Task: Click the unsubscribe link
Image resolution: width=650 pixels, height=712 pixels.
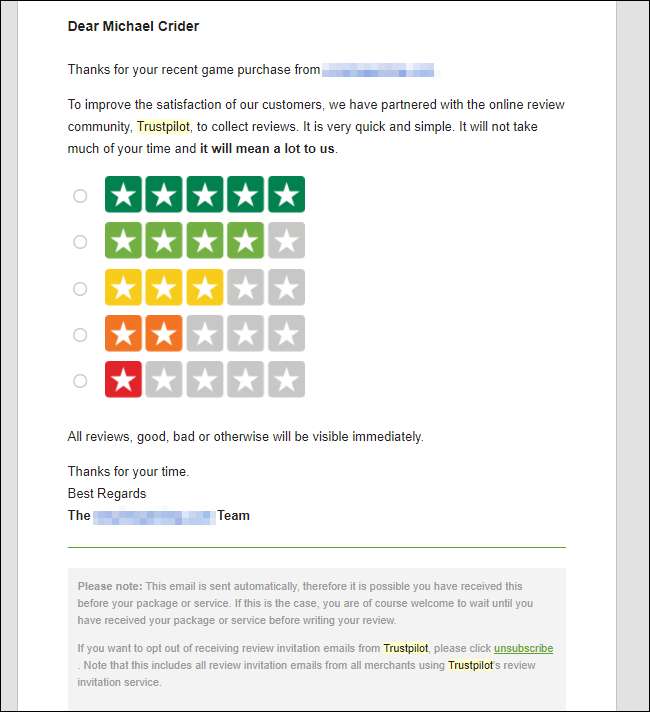Action: tap(523, 648)
